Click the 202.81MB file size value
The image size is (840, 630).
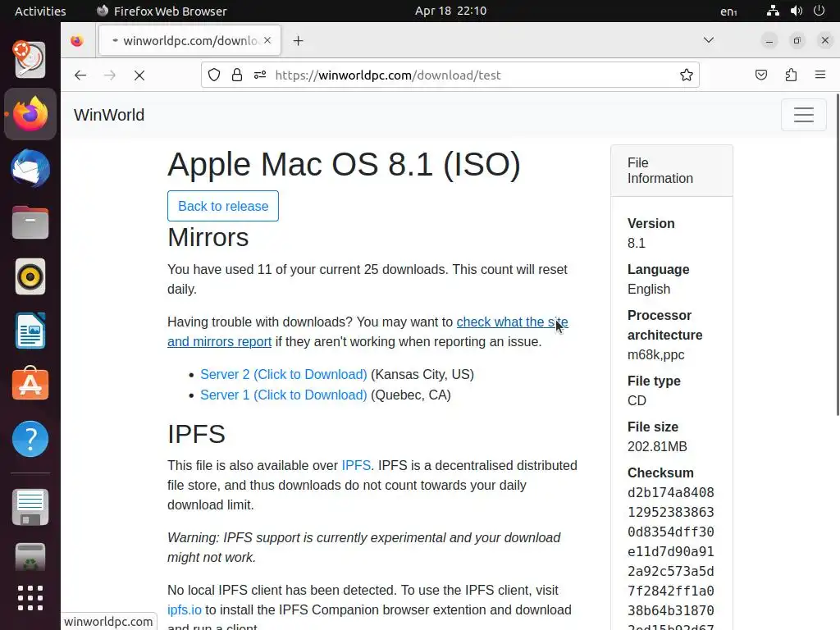pyautogui.click(x=657, y=446)
